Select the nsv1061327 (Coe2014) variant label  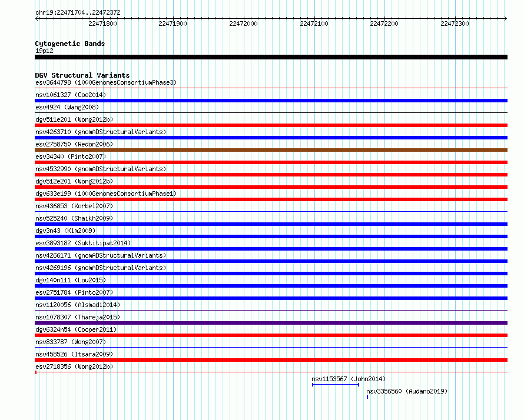(71, 95)
